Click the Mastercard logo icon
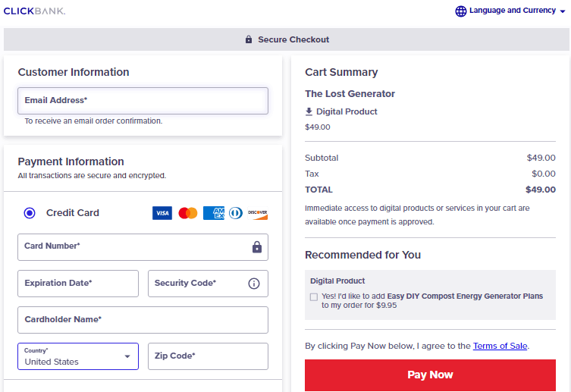Image resolution: width=571 pixels, height=392 pixels. pos(188,213)
